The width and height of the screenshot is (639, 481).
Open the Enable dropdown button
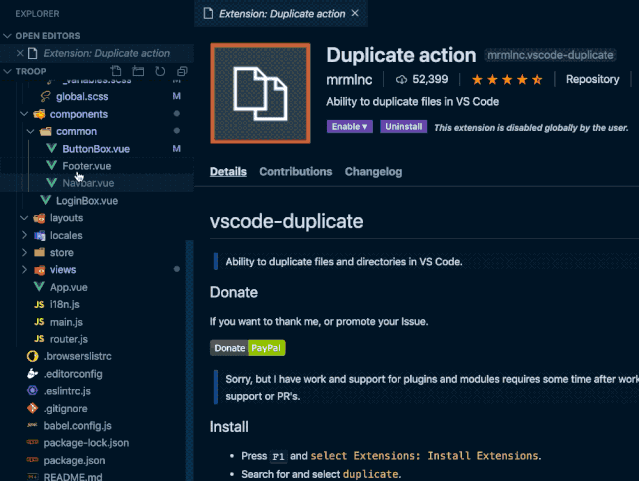(x=349, y=127)
